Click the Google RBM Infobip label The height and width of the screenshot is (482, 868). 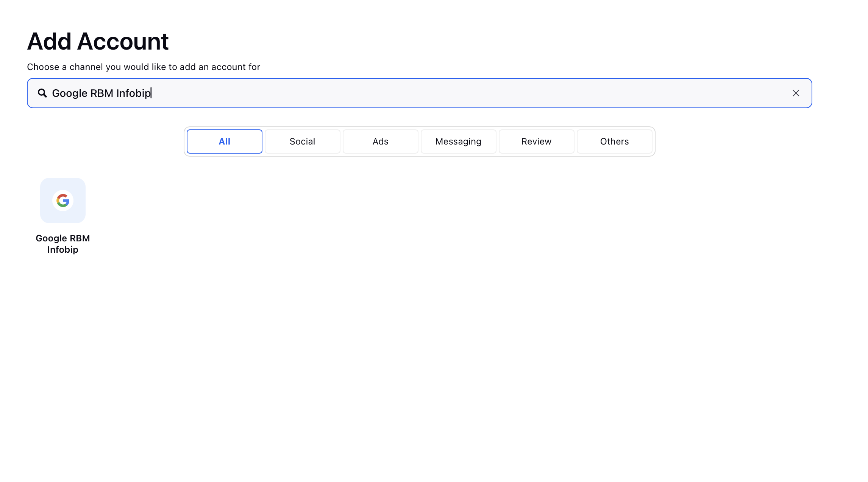tap(63, 244)
